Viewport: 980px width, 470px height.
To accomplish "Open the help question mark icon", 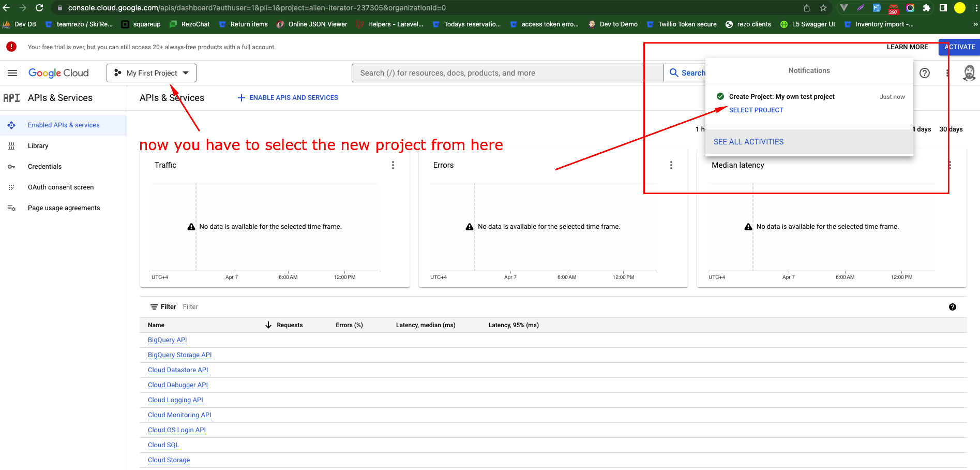I will (x=925, y=73).
